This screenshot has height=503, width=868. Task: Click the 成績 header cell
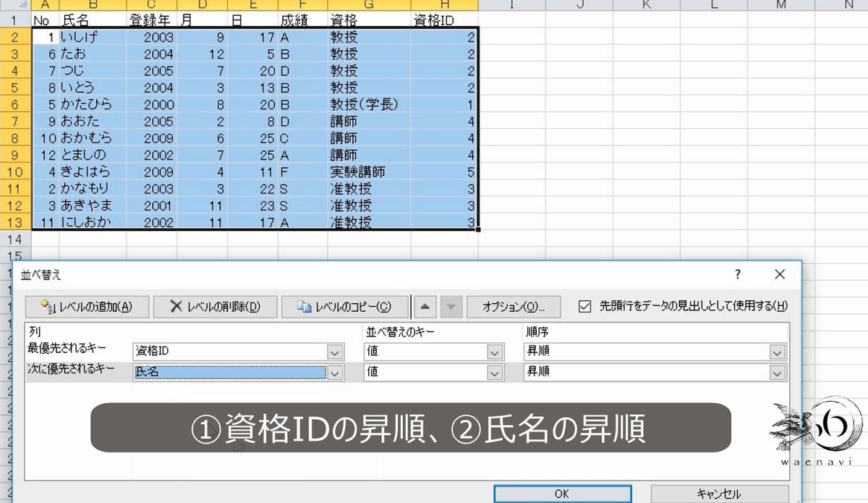302,21
